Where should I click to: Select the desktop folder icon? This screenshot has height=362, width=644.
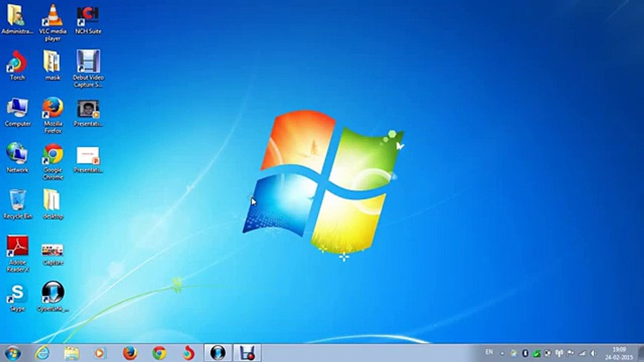[x=52, y=204]
